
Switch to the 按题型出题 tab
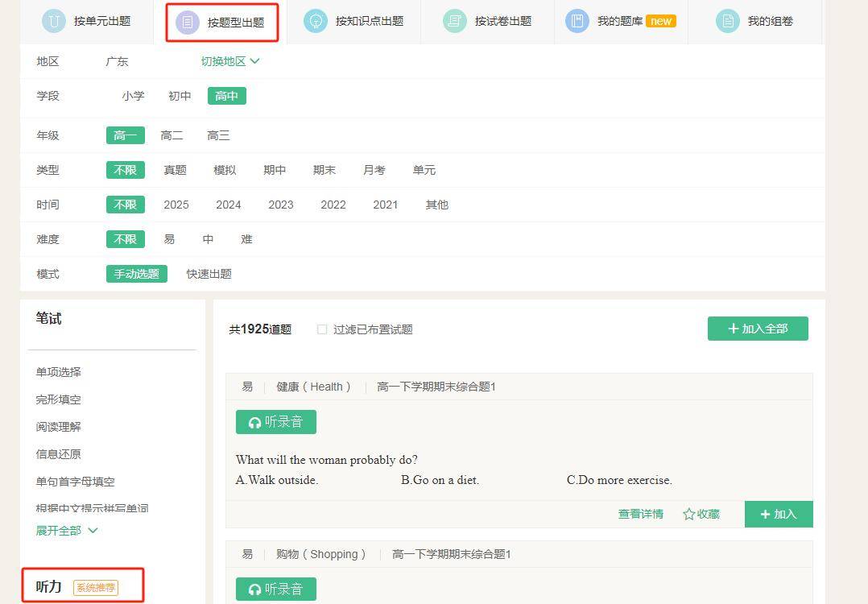(x=222, y=23)
